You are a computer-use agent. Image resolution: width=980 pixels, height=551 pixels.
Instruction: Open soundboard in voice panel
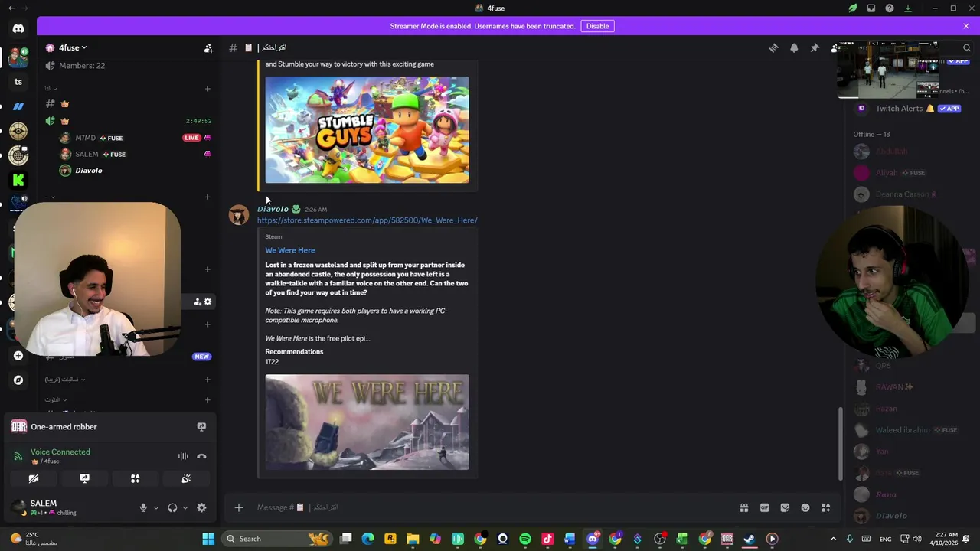(x=186, y=478)
